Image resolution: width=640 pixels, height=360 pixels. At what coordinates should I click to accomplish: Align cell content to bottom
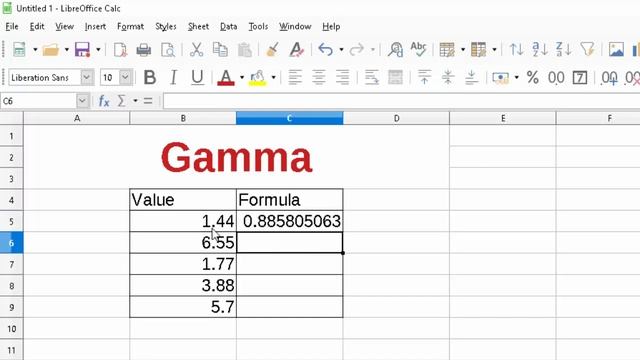(471, 78)
